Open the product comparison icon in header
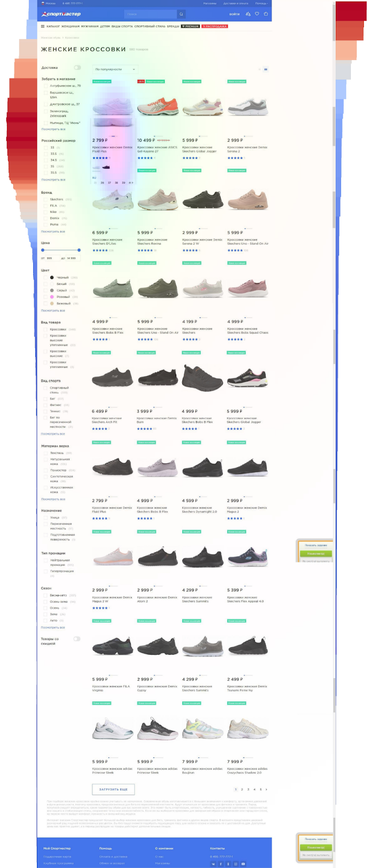Screen dimensions: 378x868 coord(248,14)
